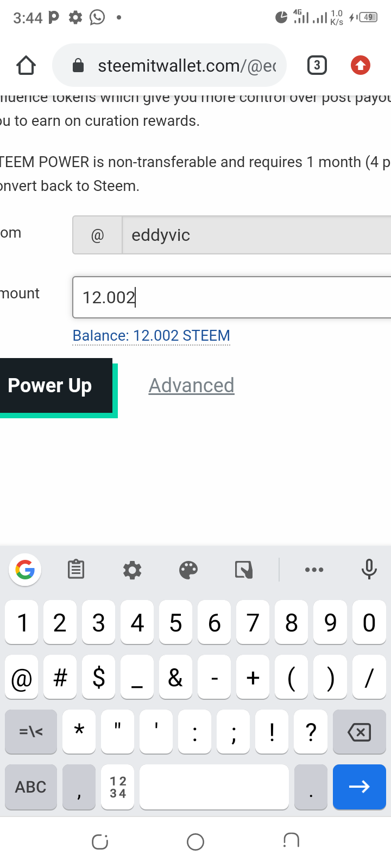This screenshot has height=868, width=391.
Task: Tap the browser home icon
Action: click(x=26, y=66)
